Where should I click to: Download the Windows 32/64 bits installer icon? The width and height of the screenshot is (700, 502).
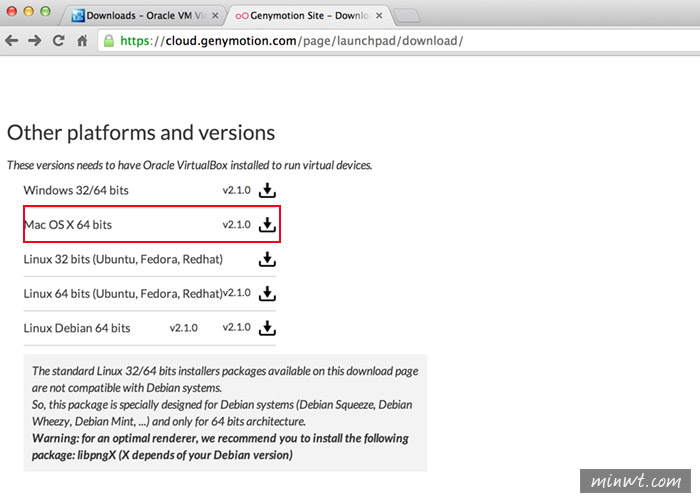(267, 190)
